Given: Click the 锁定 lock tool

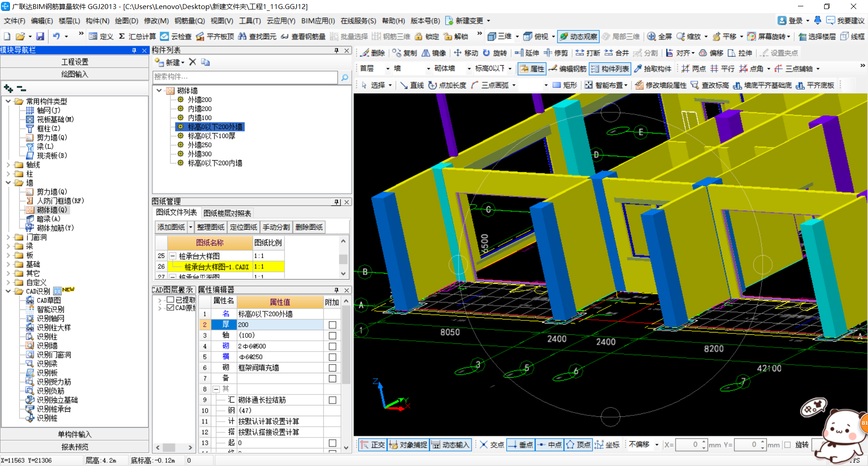Looking at the screenshot, I should pos(427,36).
